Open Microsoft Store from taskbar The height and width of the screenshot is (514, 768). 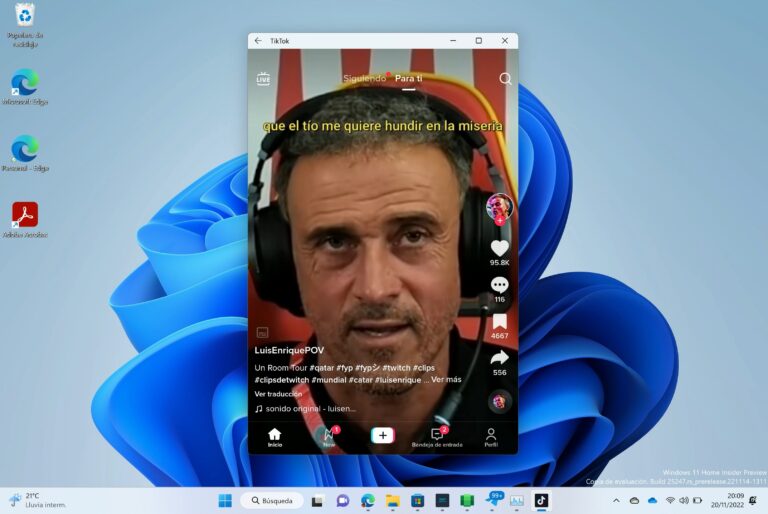(x=417, y=501)
